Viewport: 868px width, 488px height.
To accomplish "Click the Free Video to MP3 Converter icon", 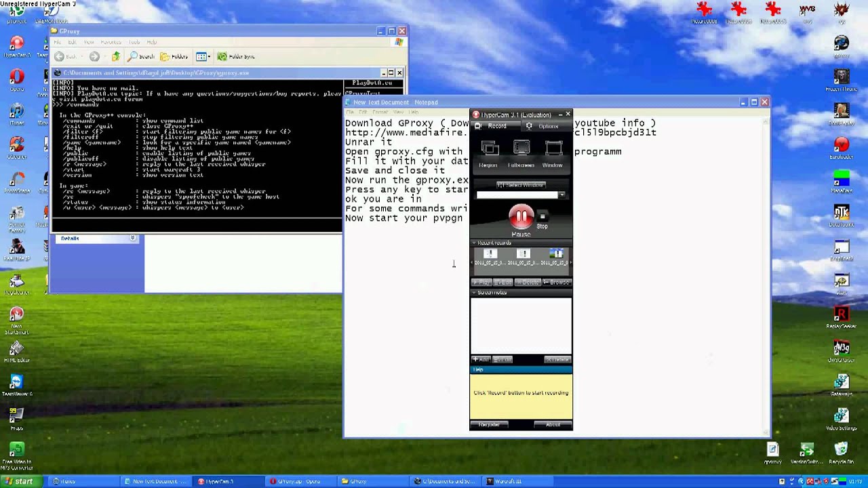I will (17, 457).
